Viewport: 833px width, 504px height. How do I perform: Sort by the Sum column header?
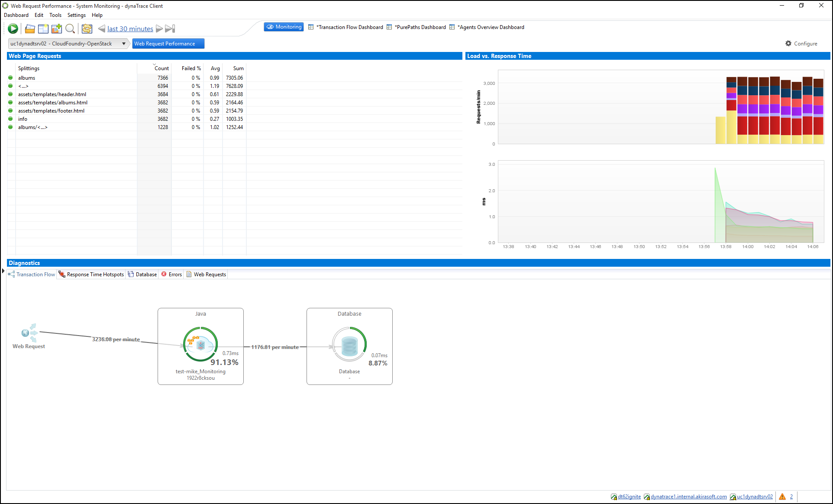click(238, 68)
